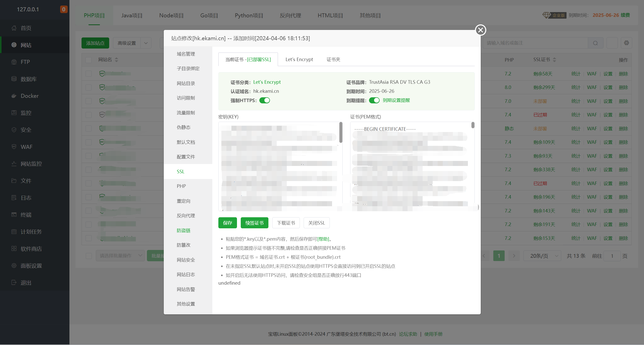
Task: Click the 安全 shield icon
Action: (14, 130)
